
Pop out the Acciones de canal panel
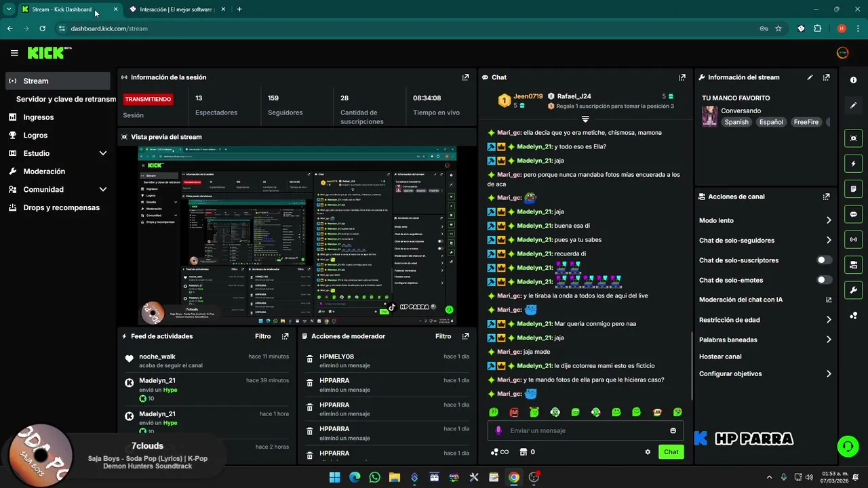826,197
